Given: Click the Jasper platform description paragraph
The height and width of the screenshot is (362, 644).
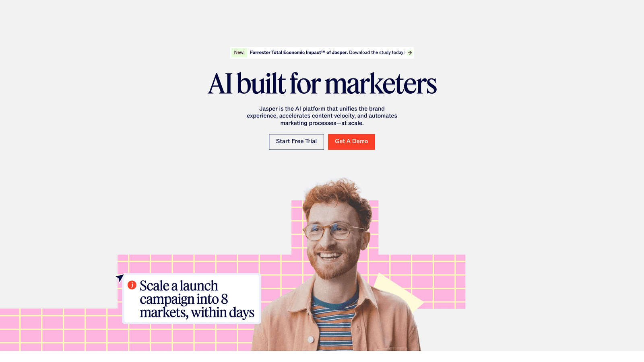Looking at the screenshot, I should coord(322,116).
